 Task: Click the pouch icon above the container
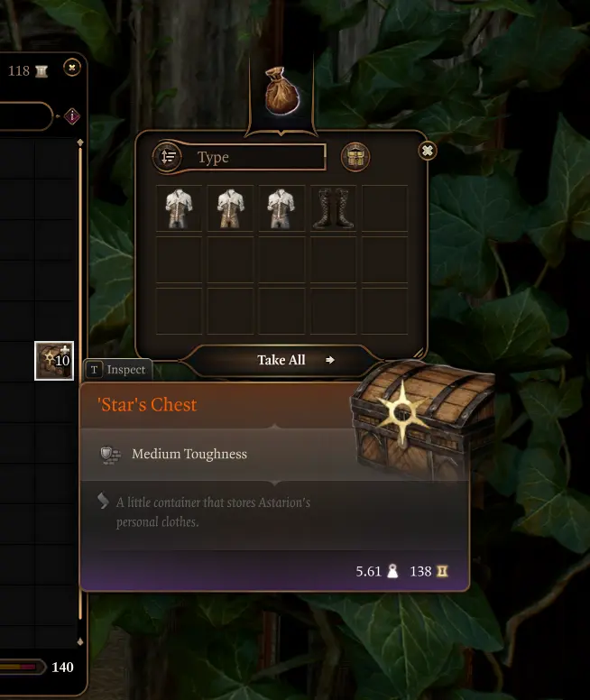click(x=281, y=90)
